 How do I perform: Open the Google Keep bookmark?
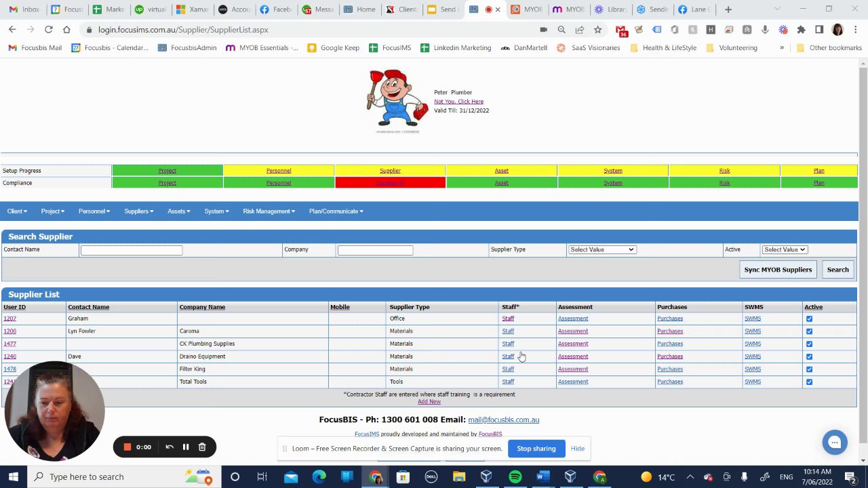click(x=333, y=48)
